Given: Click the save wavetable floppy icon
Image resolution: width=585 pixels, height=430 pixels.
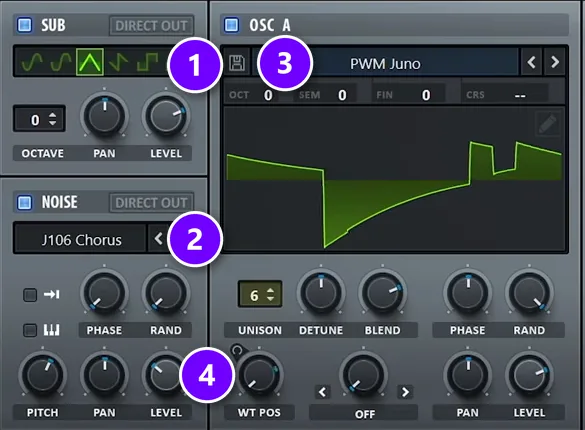Looking at the screenshot, I should point(237,63).
